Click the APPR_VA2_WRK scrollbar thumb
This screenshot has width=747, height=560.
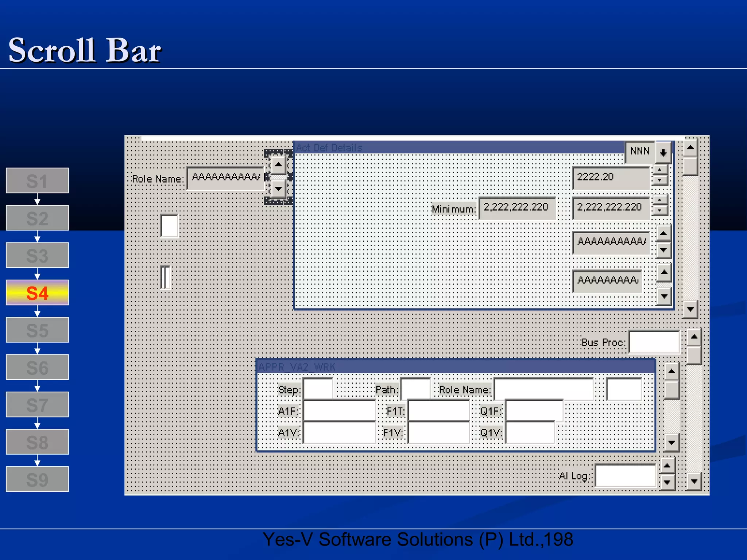pos(671,390)
